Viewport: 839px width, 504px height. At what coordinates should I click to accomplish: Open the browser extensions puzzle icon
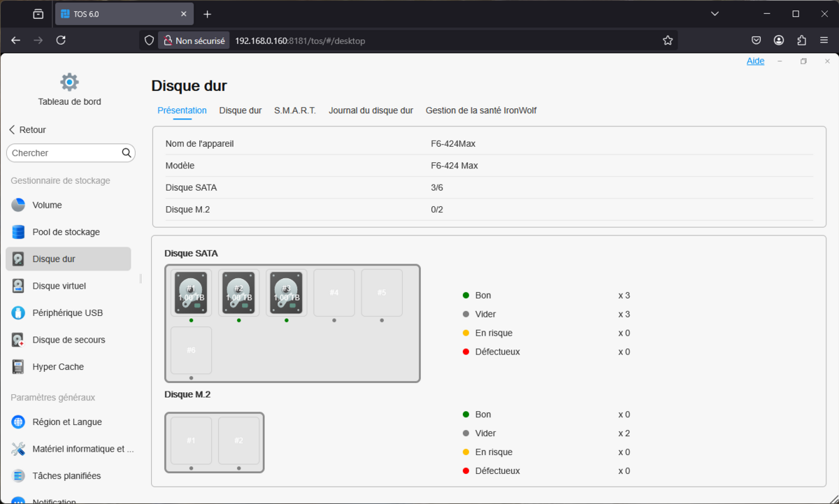pyautogui.click(x=801, y=41)
